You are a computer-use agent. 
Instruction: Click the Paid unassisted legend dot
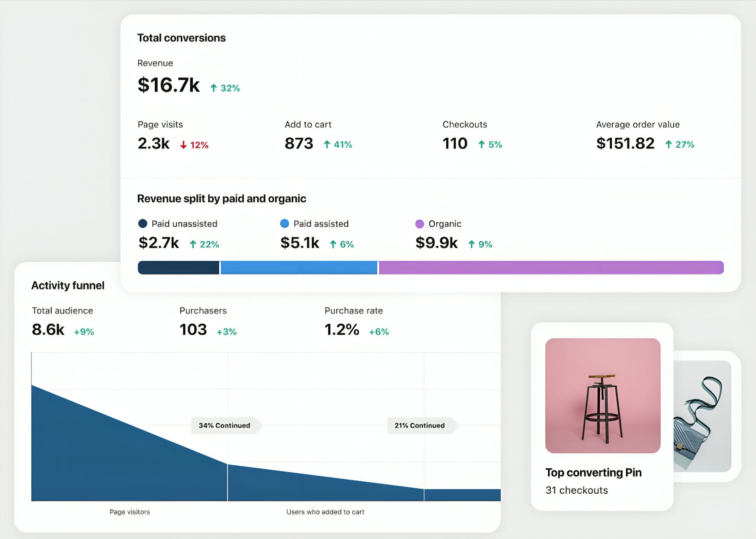coord(143,224)
